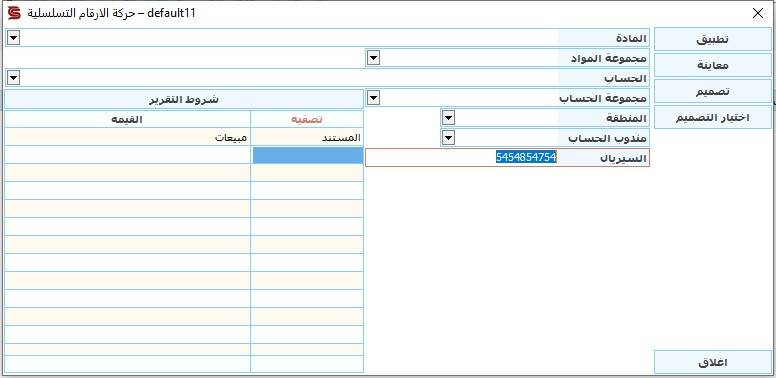Viewport: 776px width, 378px height.
Task: Click the المادة text field
Action: coord(289,38)
